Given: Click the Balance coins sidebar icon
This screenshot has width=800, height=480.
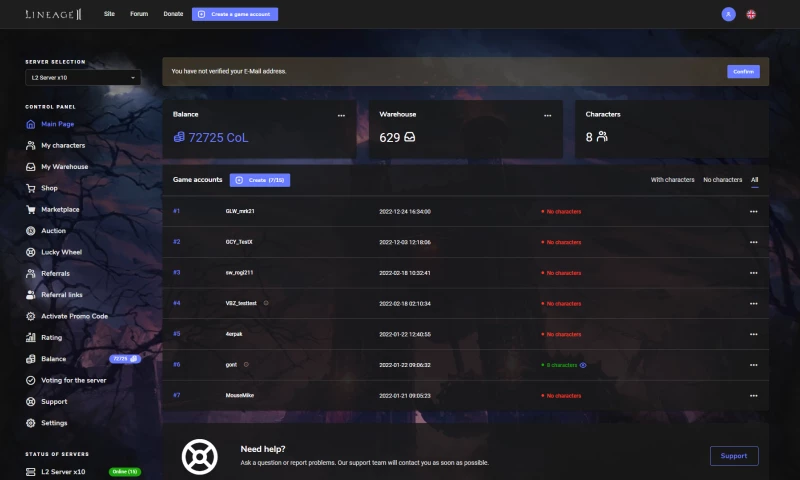Looking at the screenshot, I should point(31,359).
